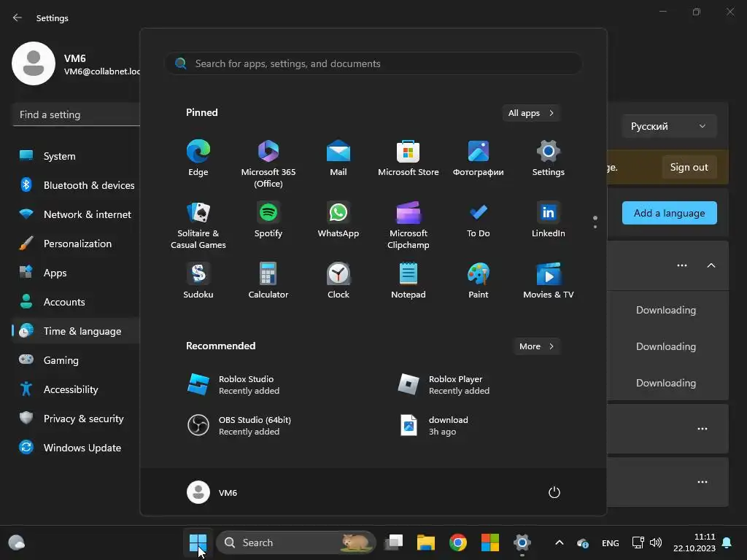Show More recommended items
The image size is (747, 560).
536,346
